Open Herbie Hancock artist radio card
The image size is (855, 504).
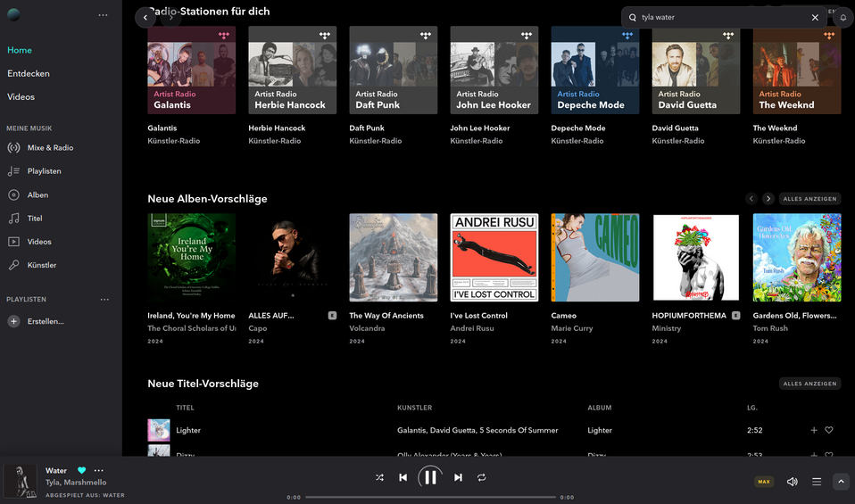[x=292, y=70]
